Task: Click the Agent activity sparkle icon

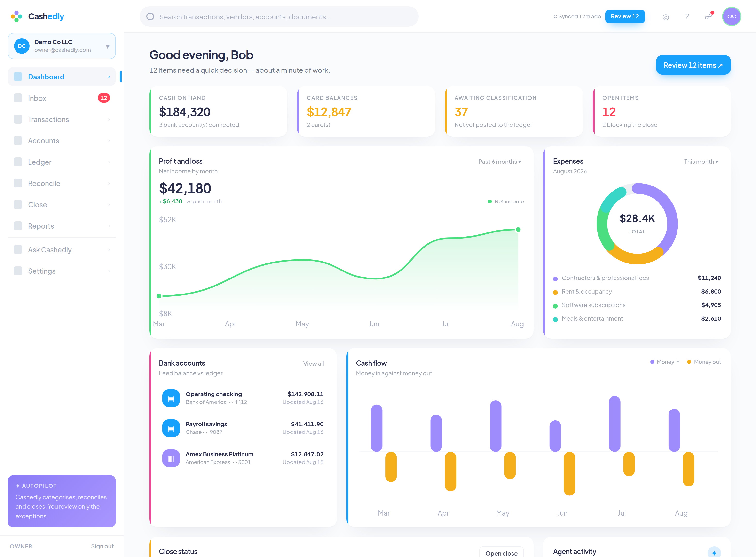Action: tap(714, 552)
